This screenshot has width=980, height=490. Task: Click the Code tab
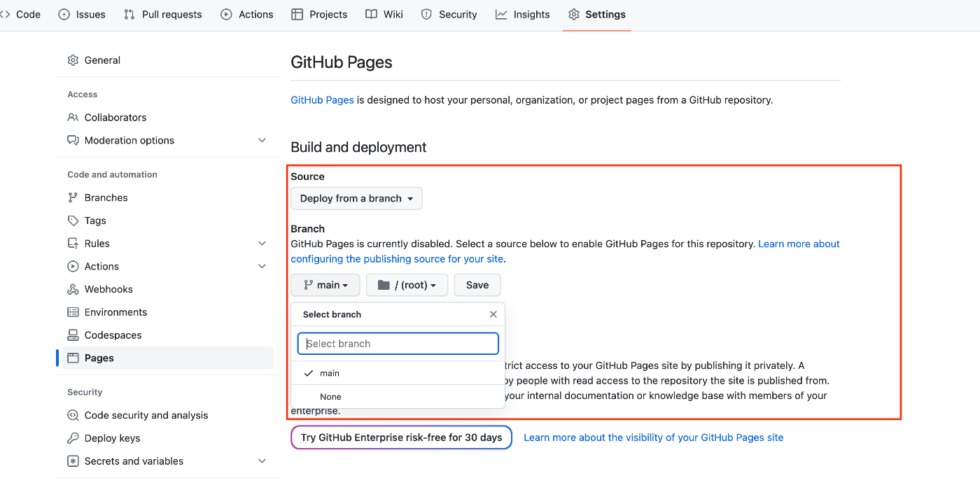(x=22, y=14)
